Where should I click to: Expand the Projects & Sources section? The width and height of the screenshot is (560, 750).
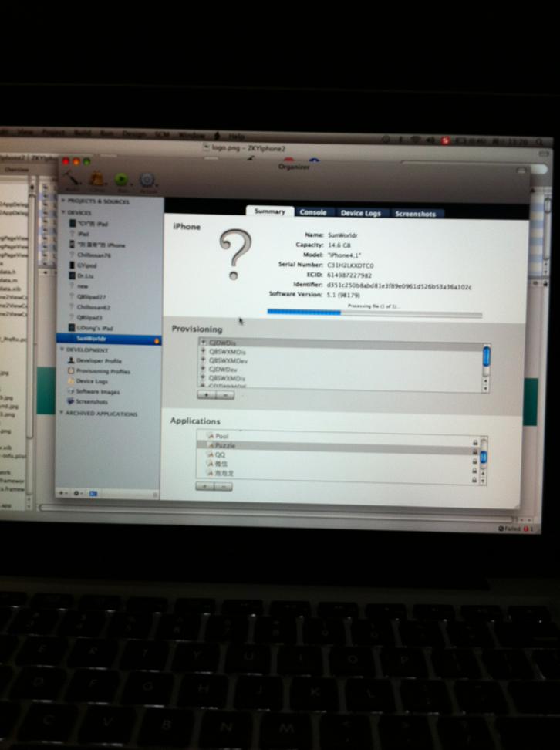click(x=62, y=201)
